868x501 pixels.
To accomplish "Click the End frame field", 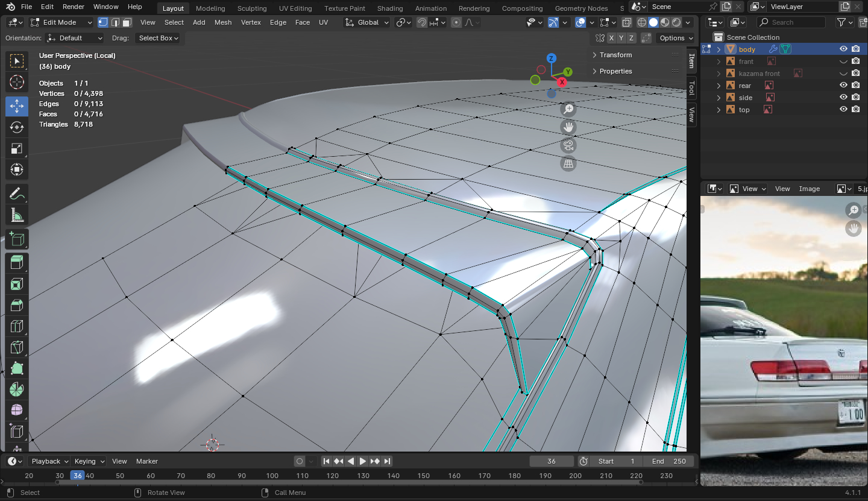I will [668, 461].
